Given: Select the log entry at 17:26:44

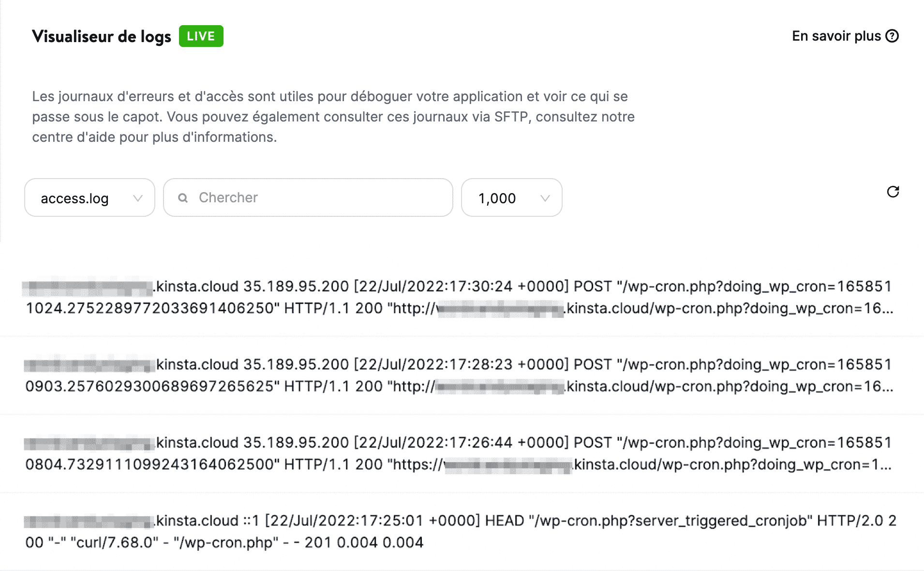Looking at the screenshot, I should pyautogui.click(x=460, y=453).
